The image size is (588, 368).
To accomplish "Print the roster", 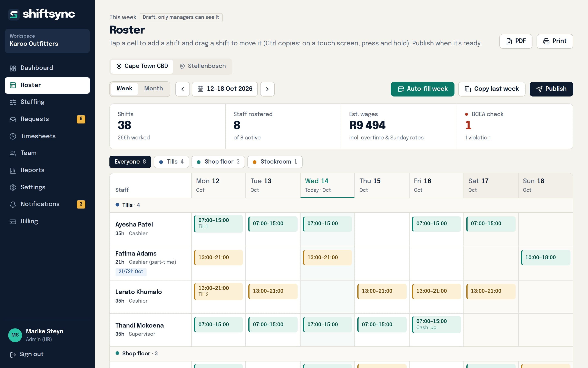I will tap(555, 41).
